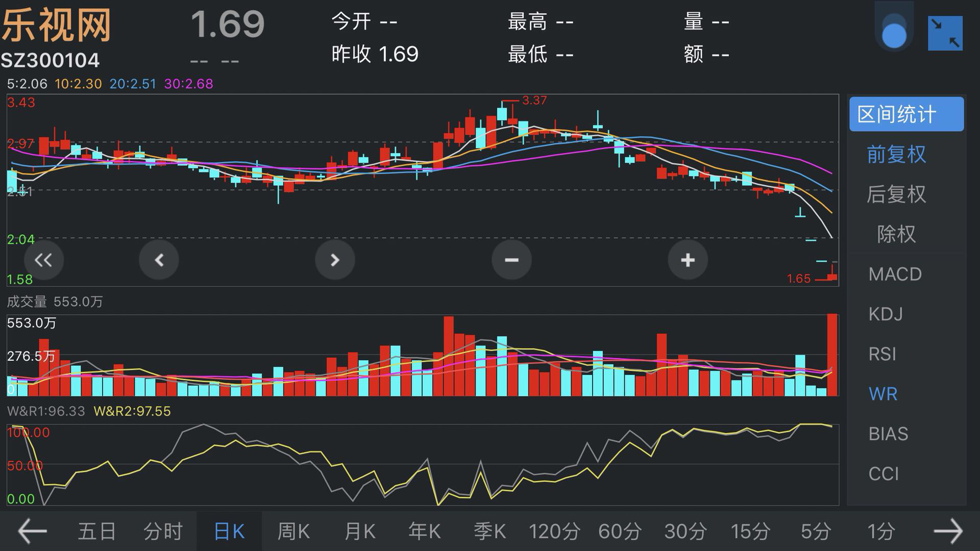Click the 3.43 price axis label

(21, 102)
